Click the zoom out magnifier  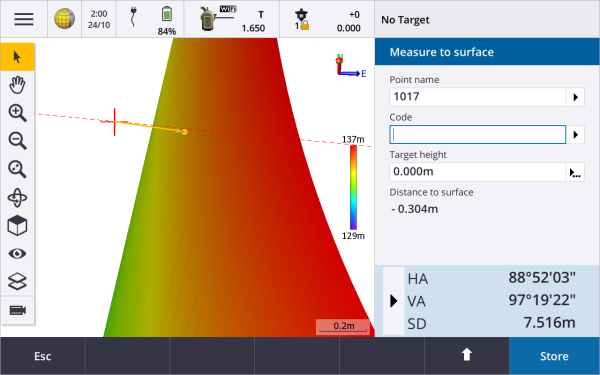click(17, 141)
